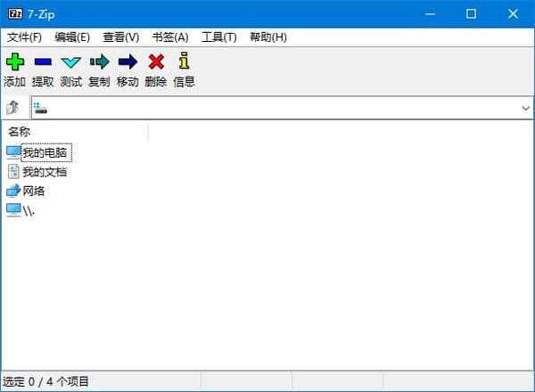Viewport: 535px width, 392px height.
Task: Go up one folder level icon
Action: (13, 108)
